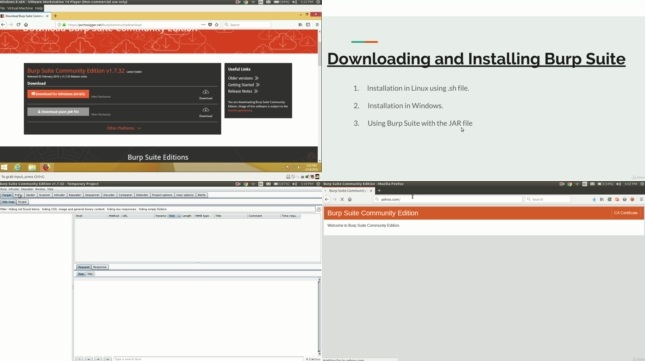Click slide text 'Installation in Windows.'
The width and height of the screenshot is (645, 361).
pos(405,106)
